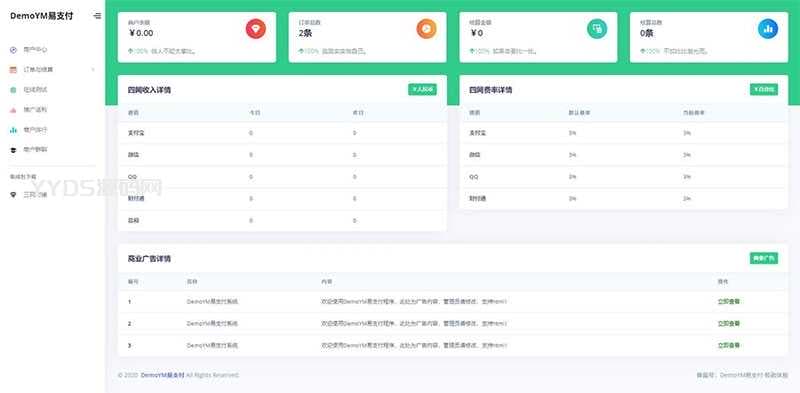Select QQ row in 四网收入详情 table

pos(282,177)
